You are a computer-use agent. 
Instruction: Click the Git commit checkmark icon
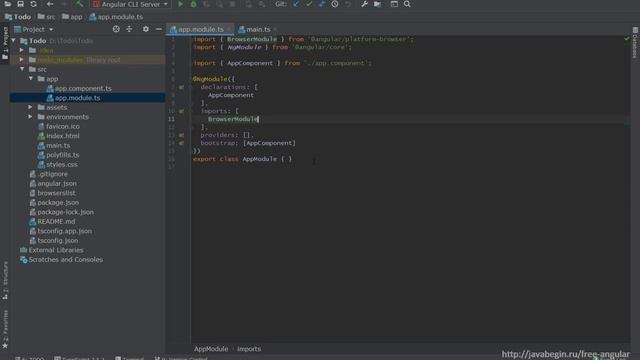click(x=309, y=4)
